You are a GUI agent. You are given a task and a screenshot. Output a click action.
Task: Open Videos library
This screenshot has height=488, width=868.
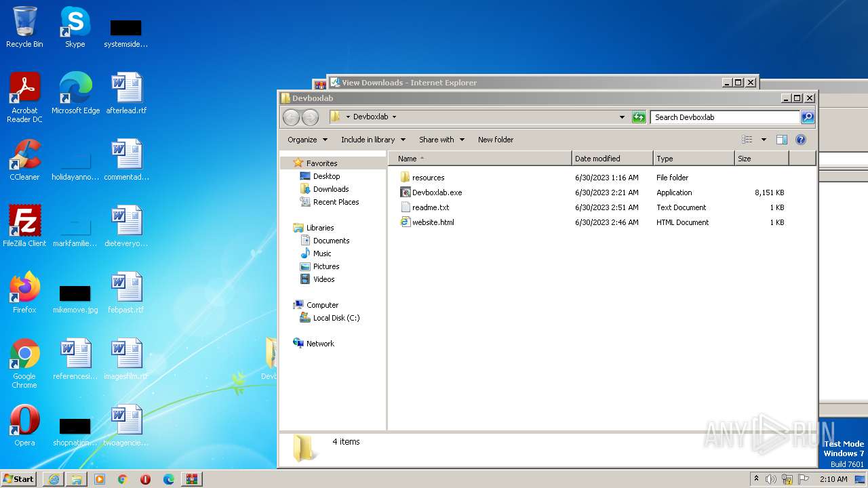pyautogui.click(x=323, y=279)
